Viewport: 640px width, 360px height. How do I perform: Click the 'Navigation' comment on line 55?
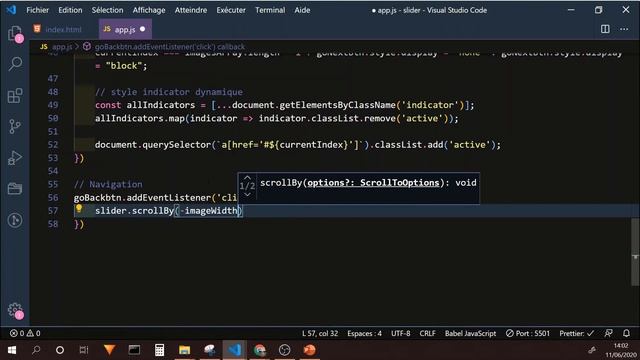point(116,184)
